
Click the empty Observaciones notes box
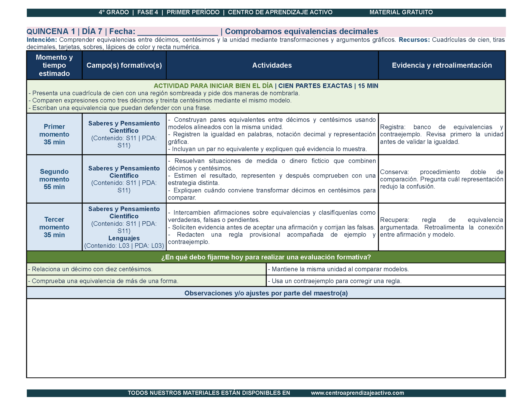pyautogui.click(x=266, y=338)
